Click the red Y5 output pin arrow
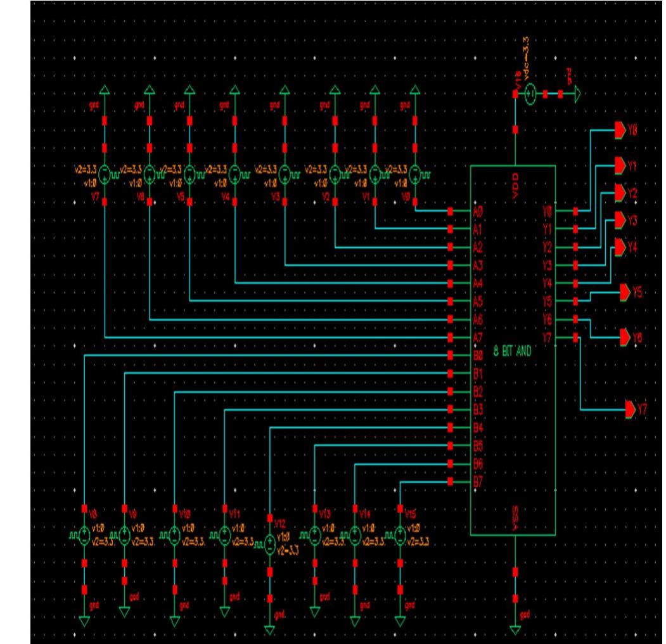666x644 pixels. point(625,292)
